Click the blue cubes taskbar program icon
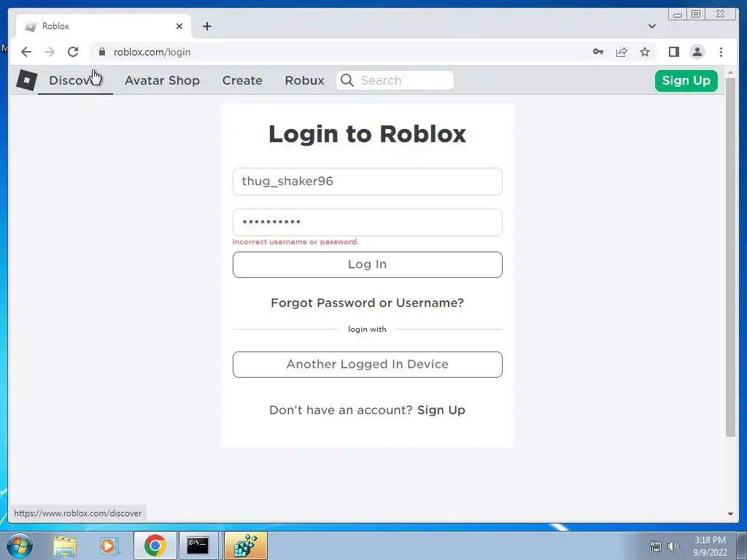Viewport: 747px width, 560px height. pyautogui.click(x=245, y=545)
